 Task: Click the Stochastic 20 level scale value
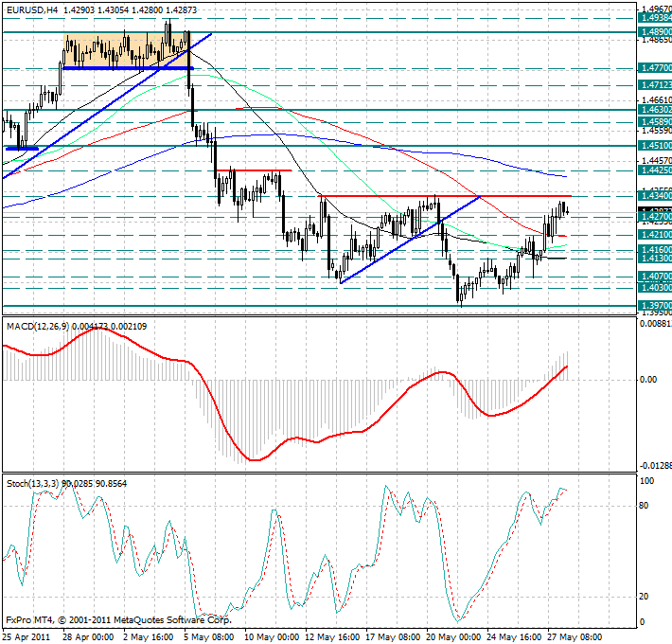(644, 597)
